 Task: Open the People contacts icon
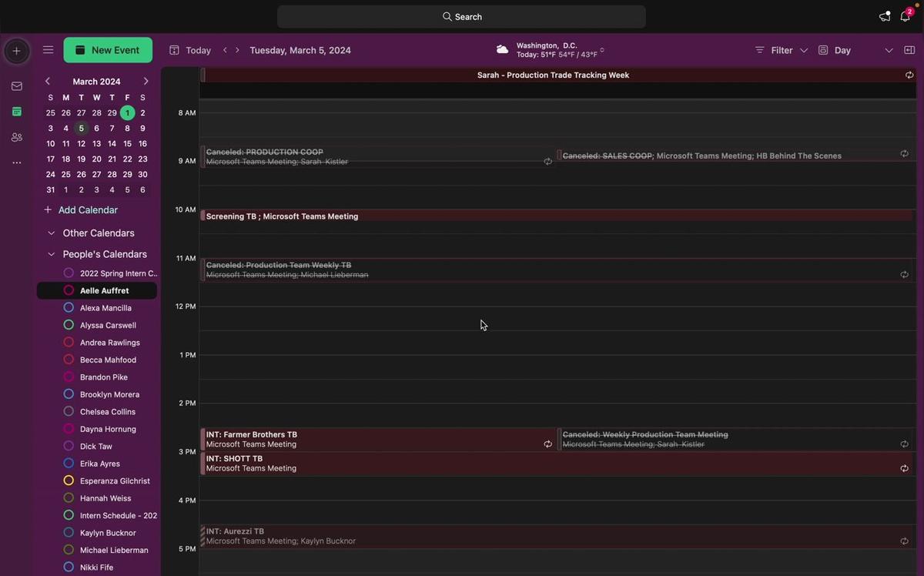click(17, 137)
